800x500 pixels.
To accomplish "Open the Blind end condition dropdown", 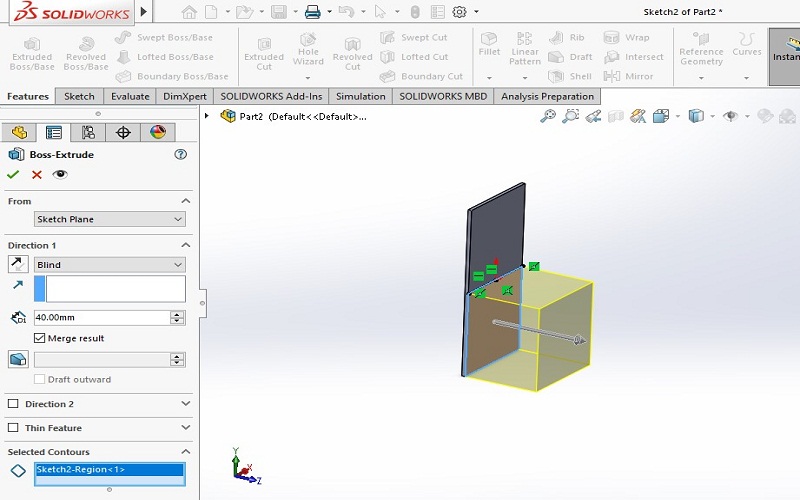I will click(x=110, y=265).
